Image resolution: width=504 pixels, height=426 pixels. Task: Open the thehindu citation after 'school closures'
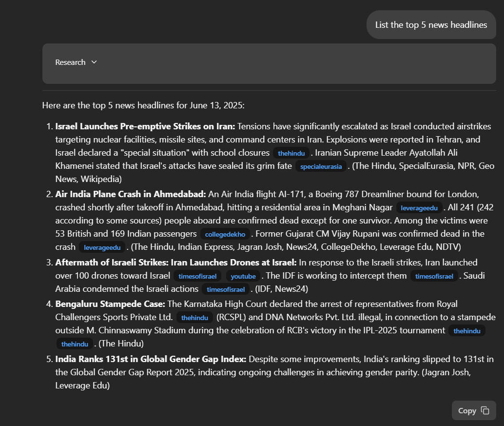[x=291, y=153]
